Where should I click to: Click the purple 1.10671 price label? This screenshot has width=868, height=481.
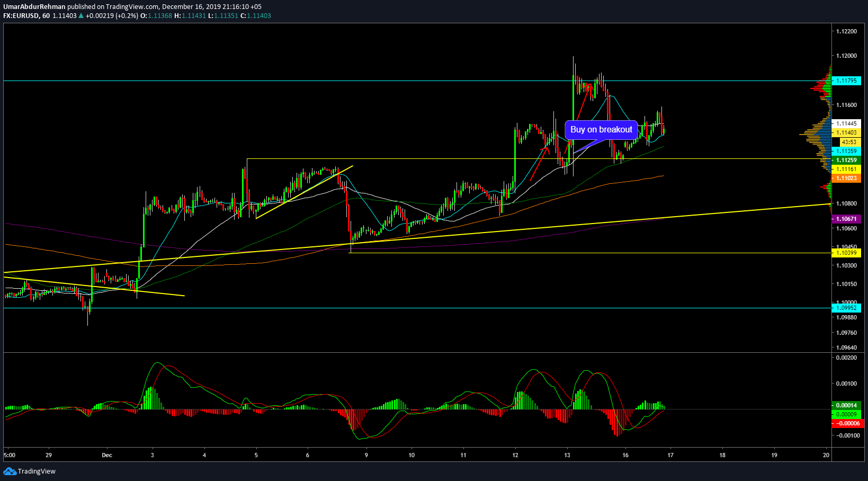[x=846, y=219]
